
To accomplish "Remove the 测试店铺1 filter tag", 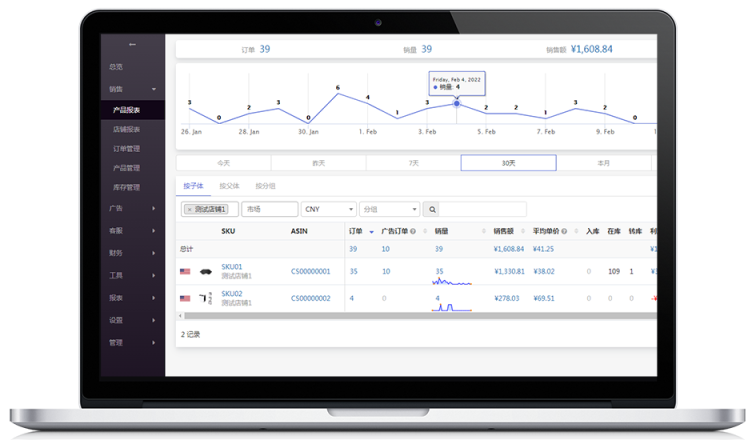I will [189, 210].
